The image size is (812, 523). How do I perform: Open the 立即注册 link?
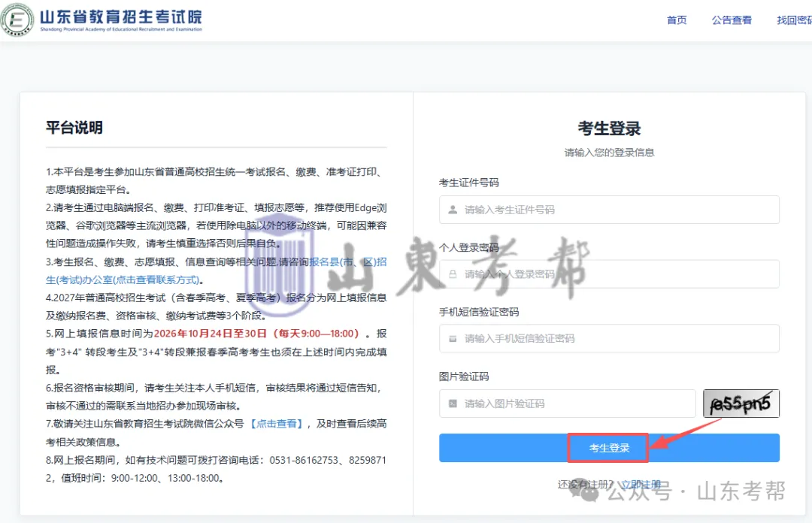[x=641, y=485]
